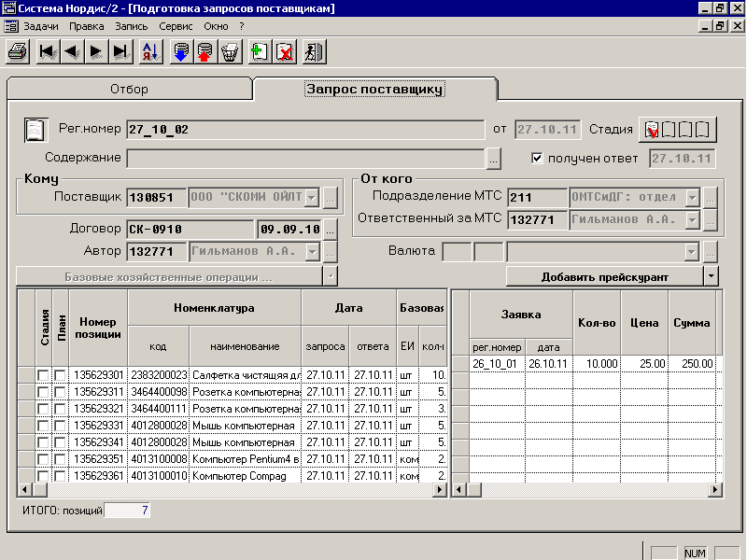Click the Стадия stage indicator button
747x560 pixels.
678,129
